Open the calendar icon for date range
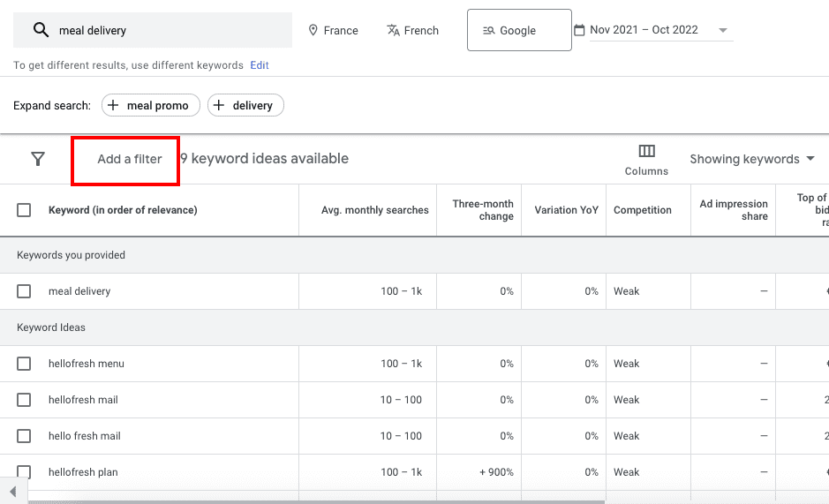 click(x=579, y=30)
